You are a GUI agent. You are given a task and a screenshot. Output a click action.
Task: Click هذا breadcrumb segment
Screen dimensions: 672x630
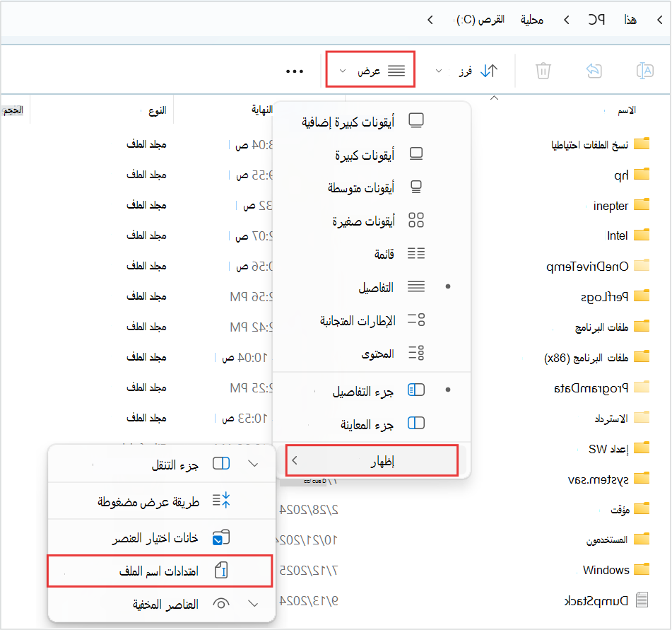[630, 20]
